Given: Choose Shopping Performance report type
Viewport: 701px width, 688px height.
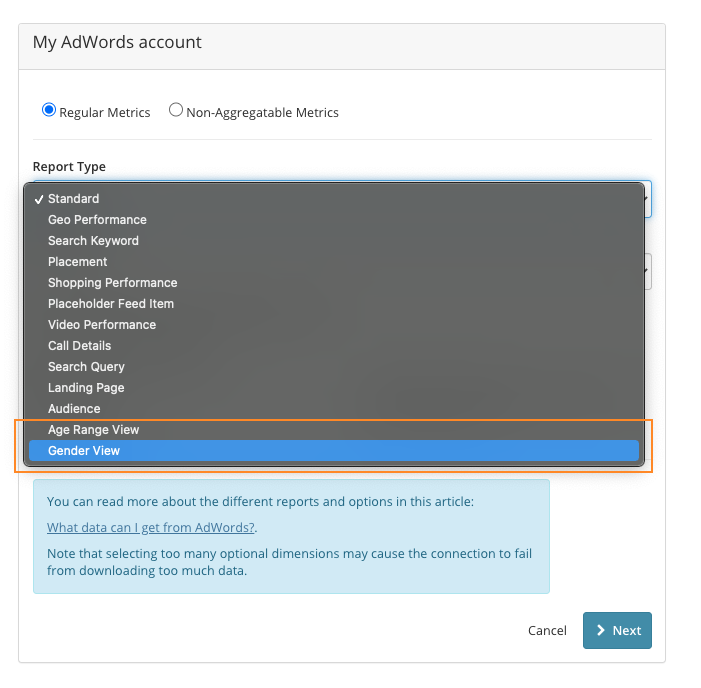Looking at the screenshot, I should (334, 283).
